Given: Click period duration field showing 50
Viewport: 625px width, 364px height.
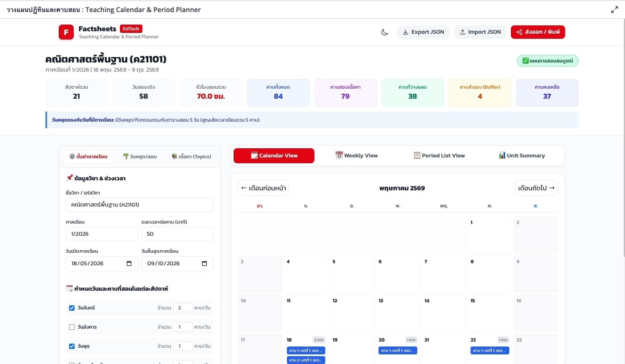Looking at the screenshot, I should click(177, 234).
